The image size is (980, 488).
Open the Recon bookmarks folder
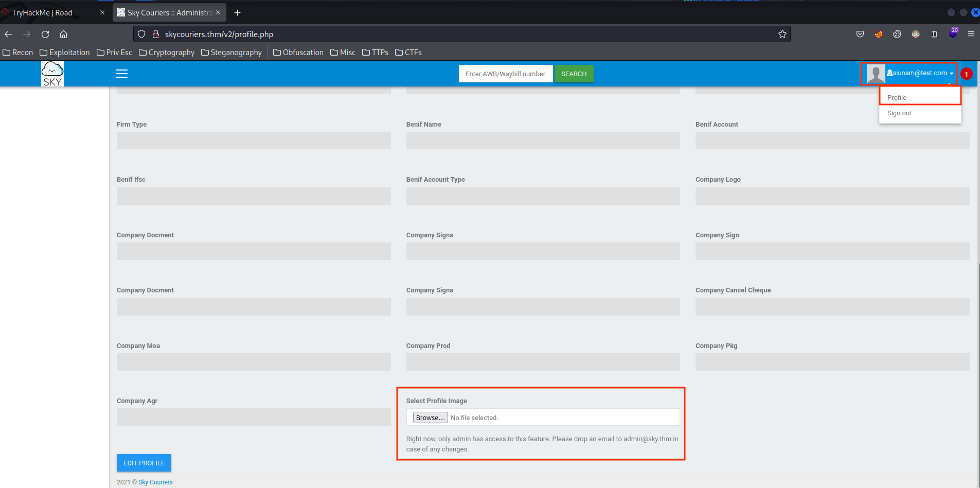[18, 53]
